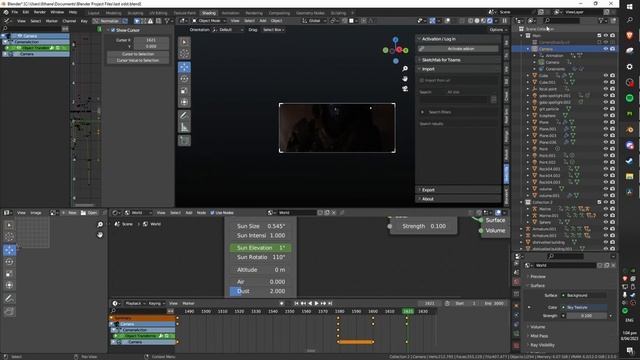The width and height of the screenshot is (640, 360).
Task: Open the Select Box drag dropdown
Action: click(273, 30)
